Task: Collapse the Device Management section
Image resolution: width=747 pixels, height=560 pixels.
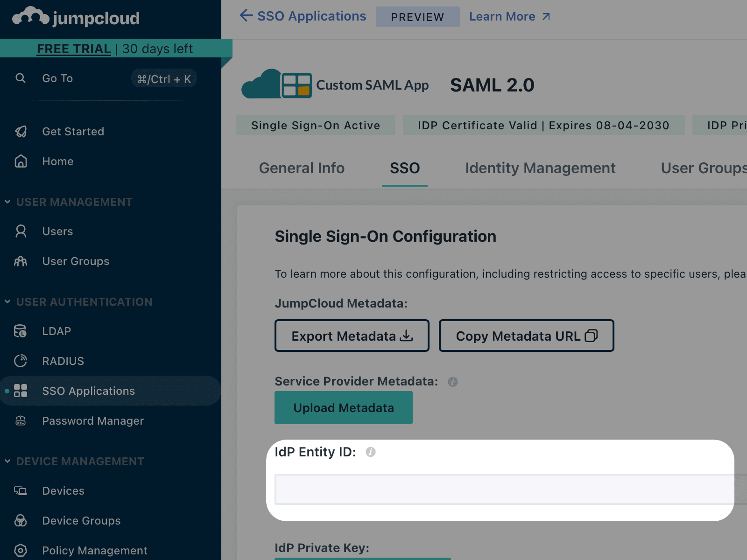Action: point(7,462)
